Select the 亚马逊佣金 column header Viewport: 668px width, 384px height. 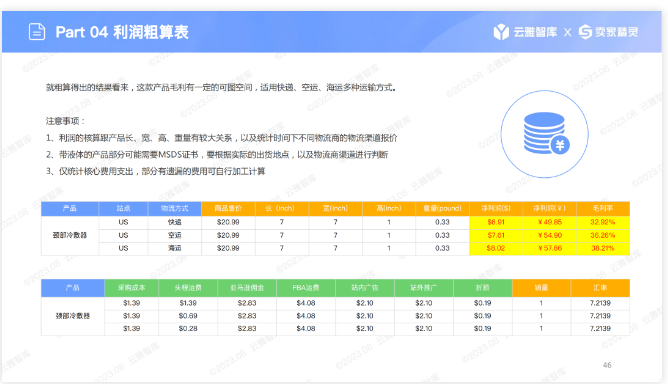pos(247,288)
